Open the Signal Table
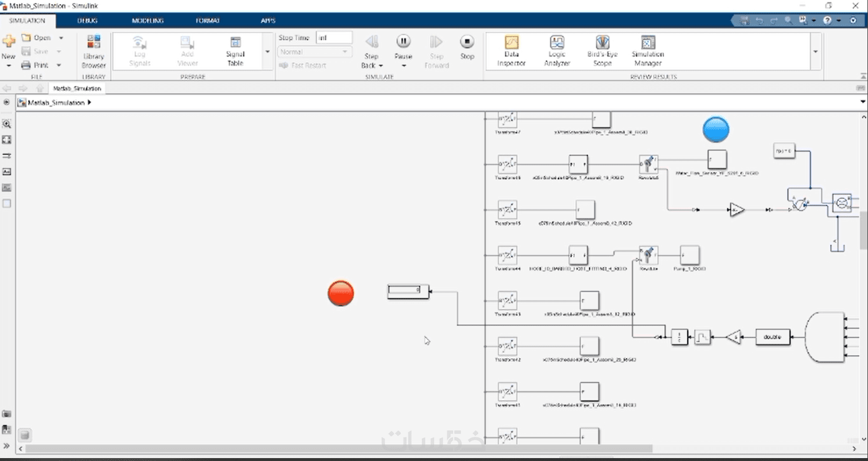Screen dimensions: 868x461 click(x=236, y=51)
